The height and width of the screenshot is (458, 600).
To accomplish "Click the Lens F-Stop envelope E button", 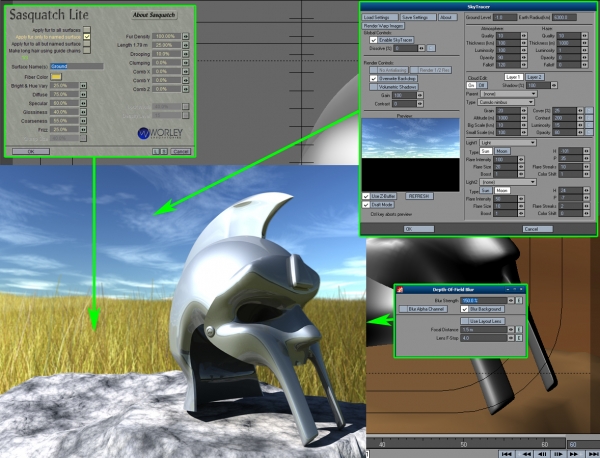I will pos(519,338).
